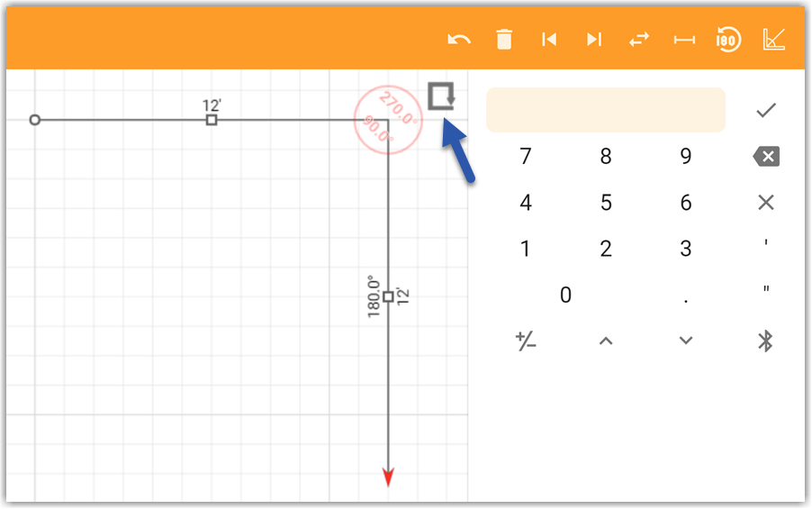Tap number 8 on keypad
This screenshot has height=509, width=812.
[x=606, y=156]
